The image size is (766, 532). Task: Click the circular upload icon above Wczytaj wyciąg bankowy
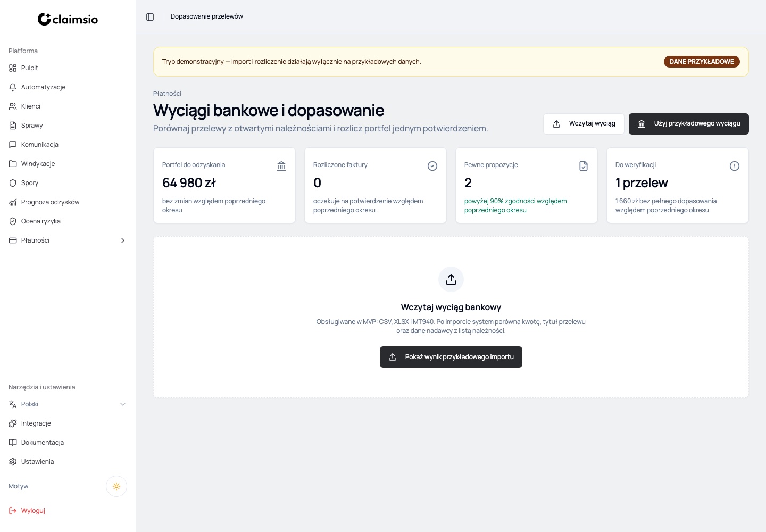pyautogui.click(x=451, y=279)
